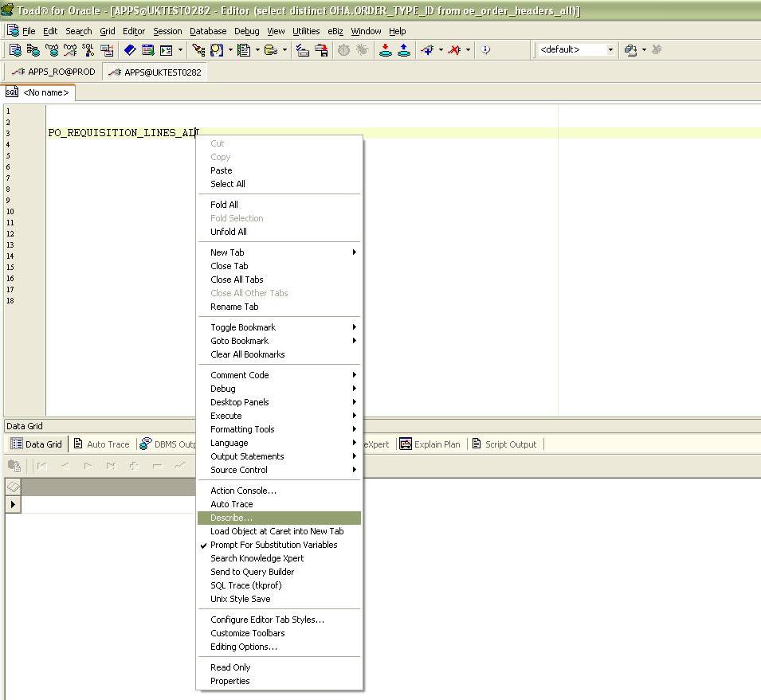Open the Session menu
This screenshot has height=700, width=761.
(x=167, y=31)
